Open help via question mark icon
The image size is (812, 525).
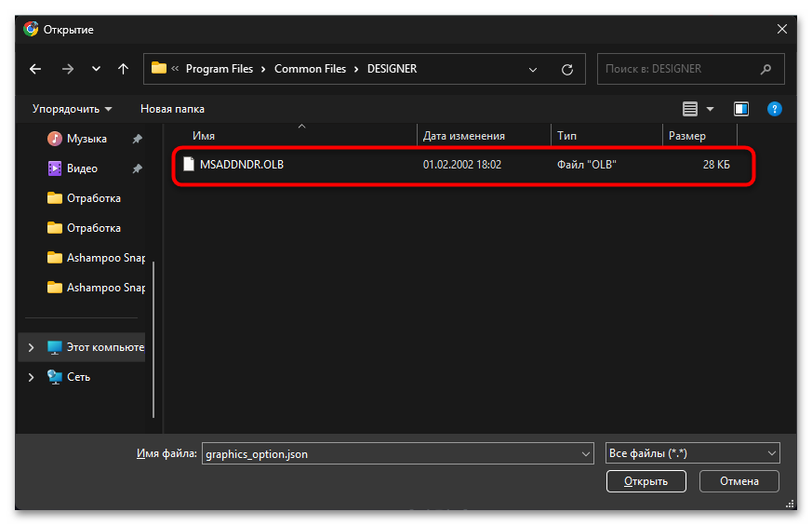pyautogui.click(x=774, y=109)
